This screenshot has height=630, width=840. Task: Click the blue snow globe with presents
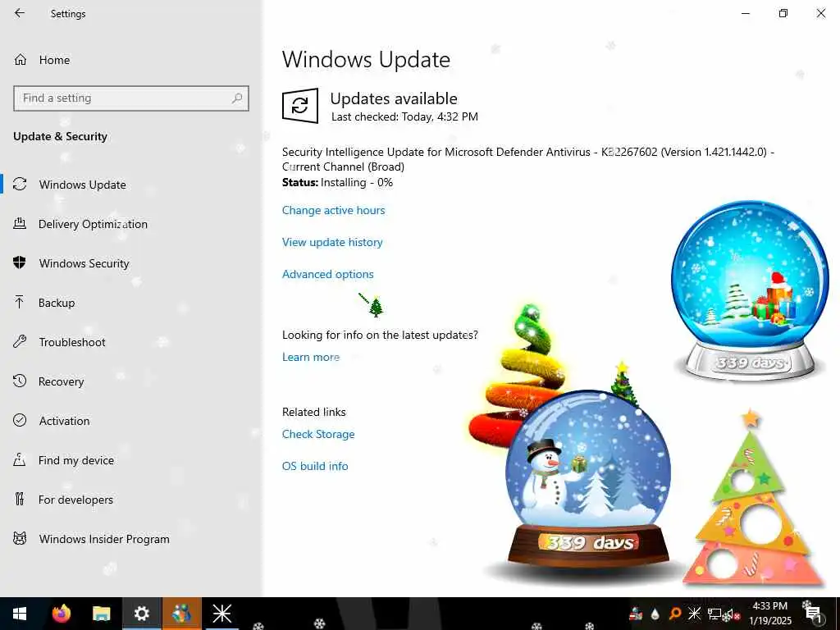pyautogui.click(x=750, y=290)
